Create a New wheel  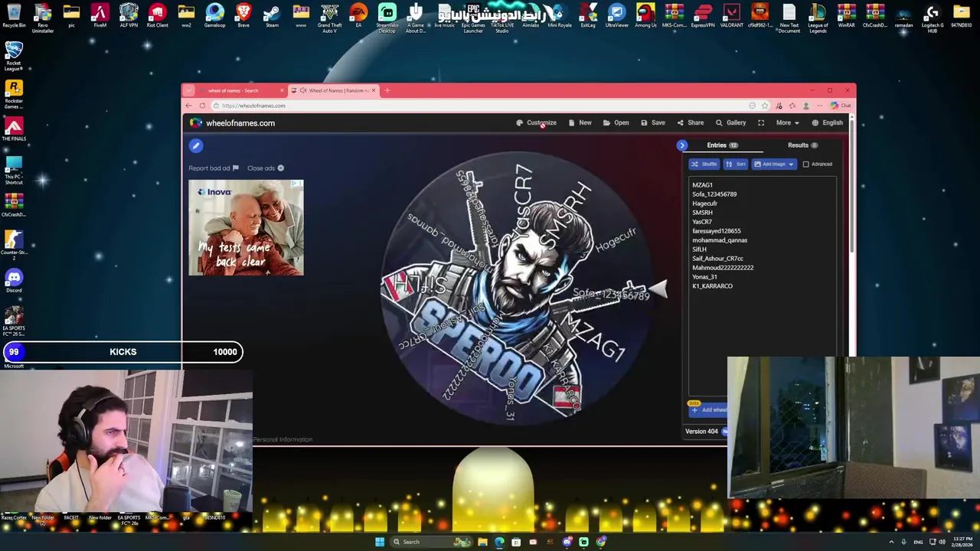(580, 122)
